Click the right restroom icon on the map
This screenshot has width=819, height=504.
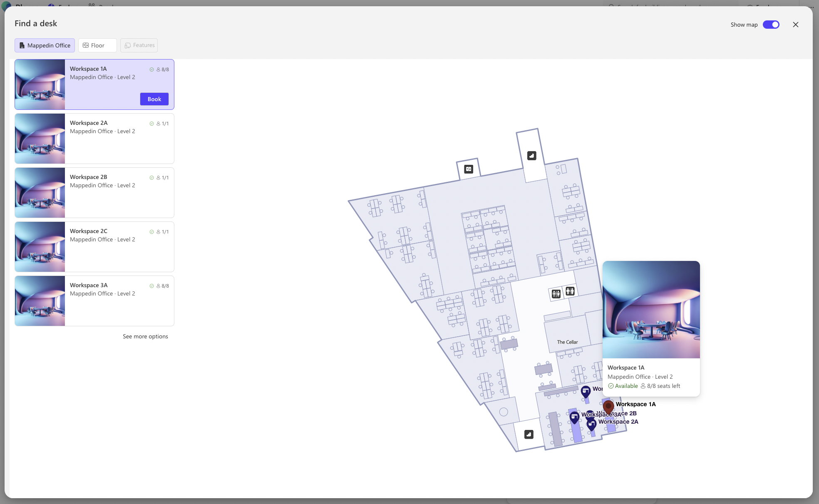(x=570, y=291)
